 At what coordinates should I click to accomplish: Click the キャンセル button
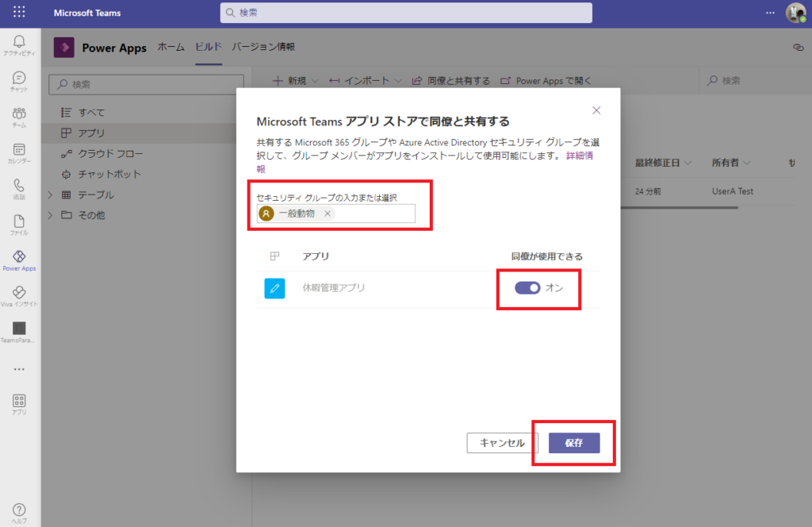[x=502, y=443]
